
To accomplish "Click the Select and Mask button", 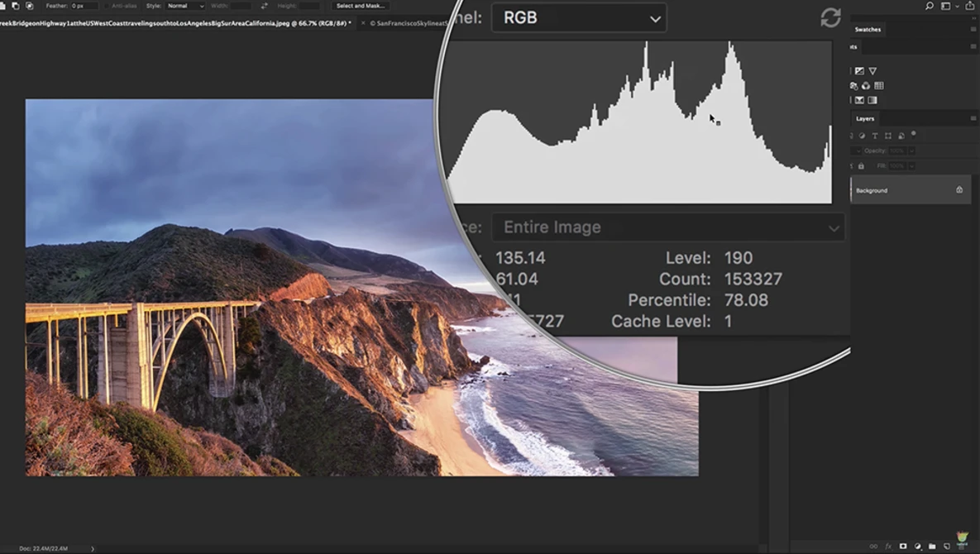I will [360, 6].
